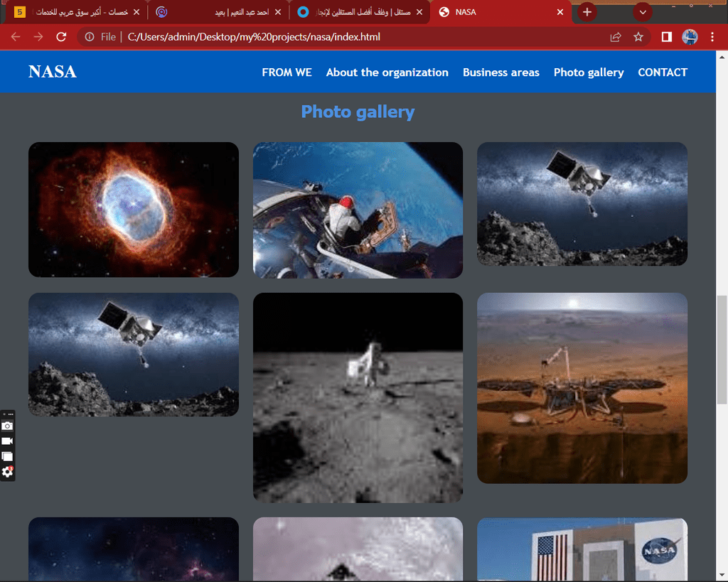Image resolution: width=728 pixels, height=582 pixels.
Task: Switch to the خمسات tab
Action: [x=77, y=12]
